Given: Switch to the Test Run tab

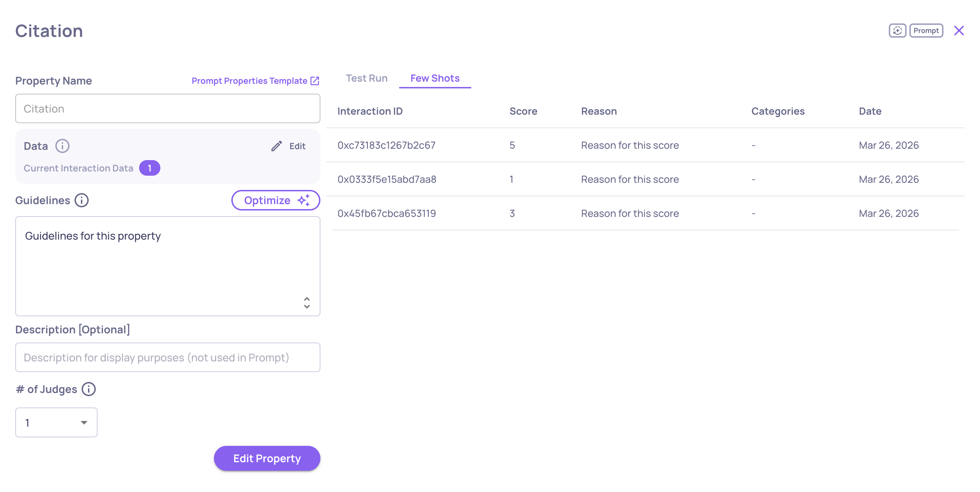Looking at the screenshot, I should point(367,78).
